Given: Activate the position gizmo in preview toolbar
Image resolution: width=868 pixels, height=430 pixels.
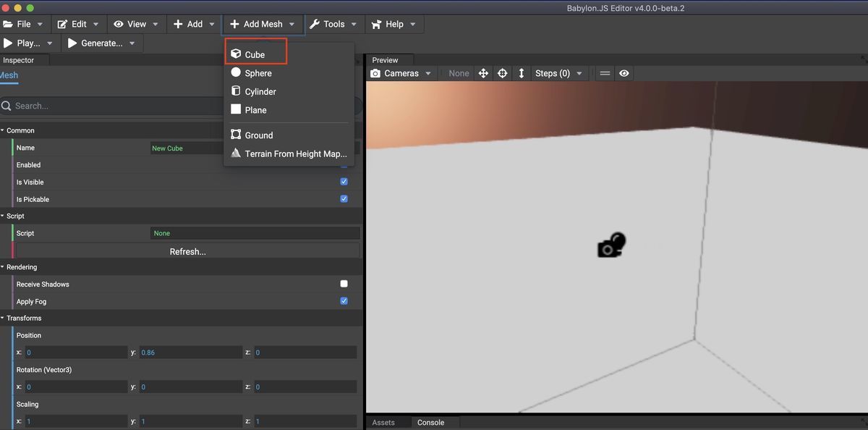Looking at the screenshot, I should (x=483, y=72).
